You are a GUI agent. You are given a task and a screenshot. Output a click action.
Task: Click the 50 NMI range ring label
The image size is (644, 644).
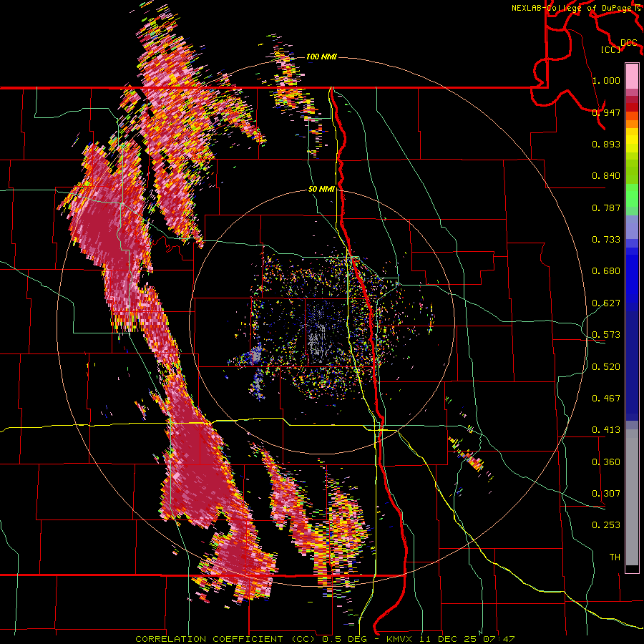[321, 190]
